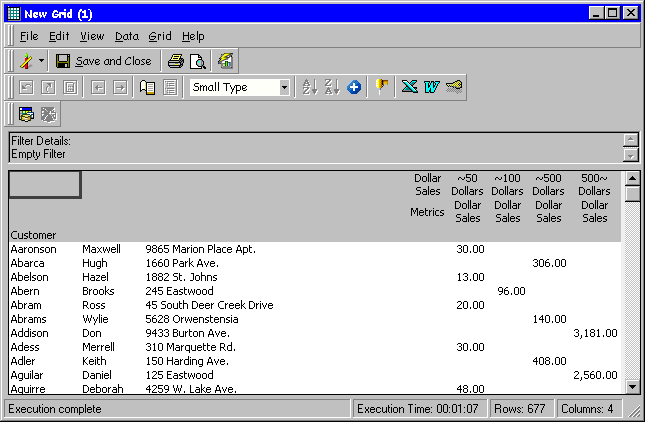
Task: Click Save and Close button
Action: (x=104, y=61)
